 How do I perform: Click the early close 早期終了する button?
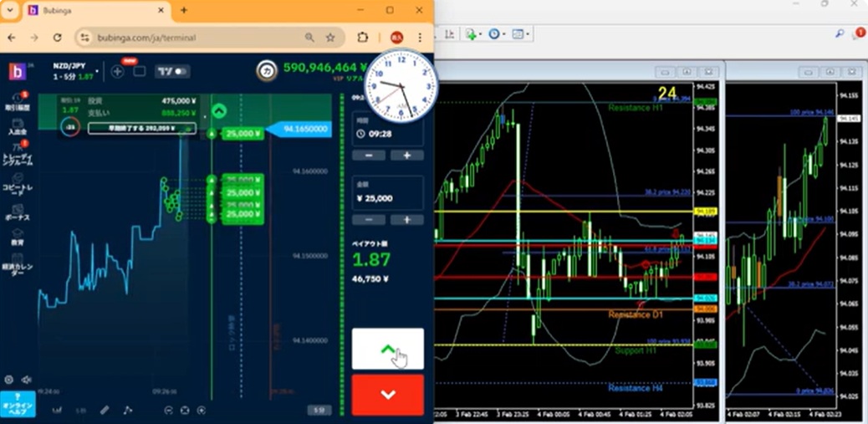[x=141, y=129]
